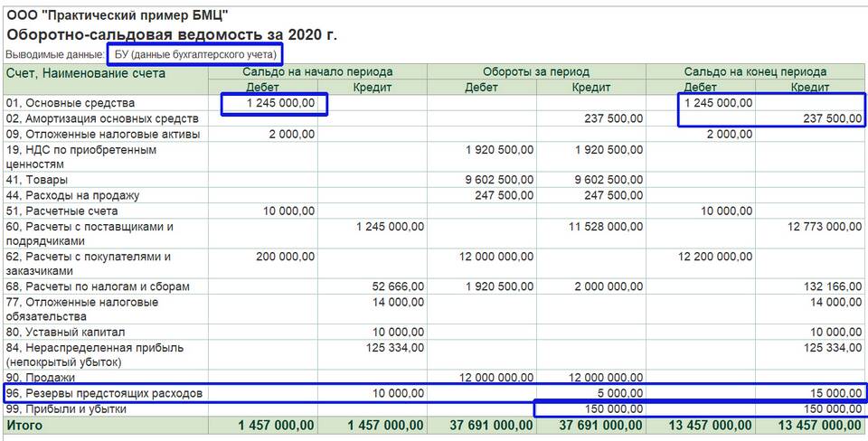Screen dimensions: 868x441
Task: Click total debit turnover 37 691 000,00
Action: [x=492, y=426]
